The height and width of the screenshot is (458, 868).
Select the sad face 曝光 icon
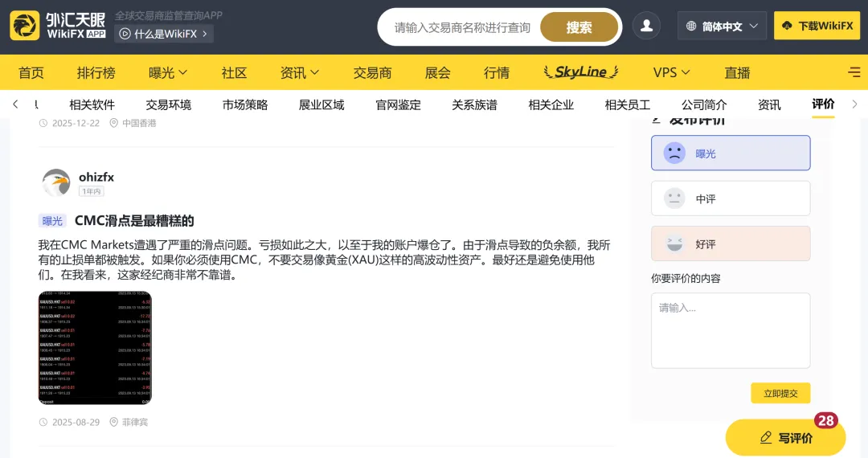pos(674,153)
